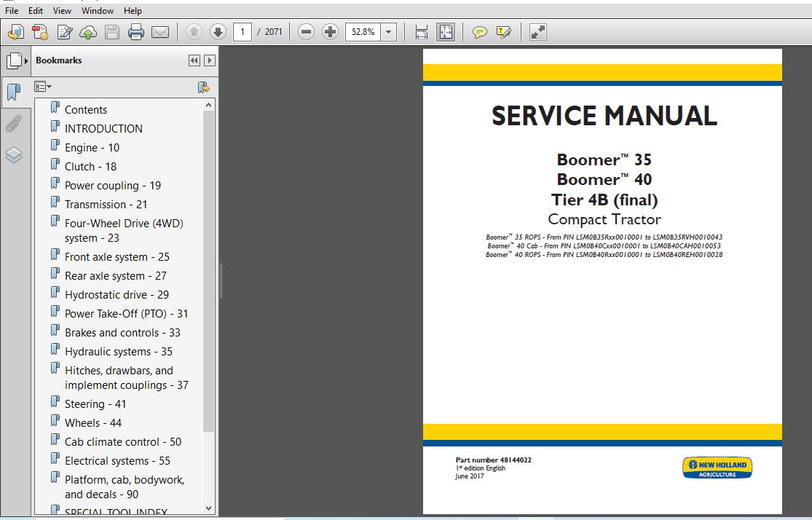Open Four-Wheel Drive (4WD) system - 23
The height and width of the screenshot is (520, 812).
pyautogui.click(x=125, y=230)
